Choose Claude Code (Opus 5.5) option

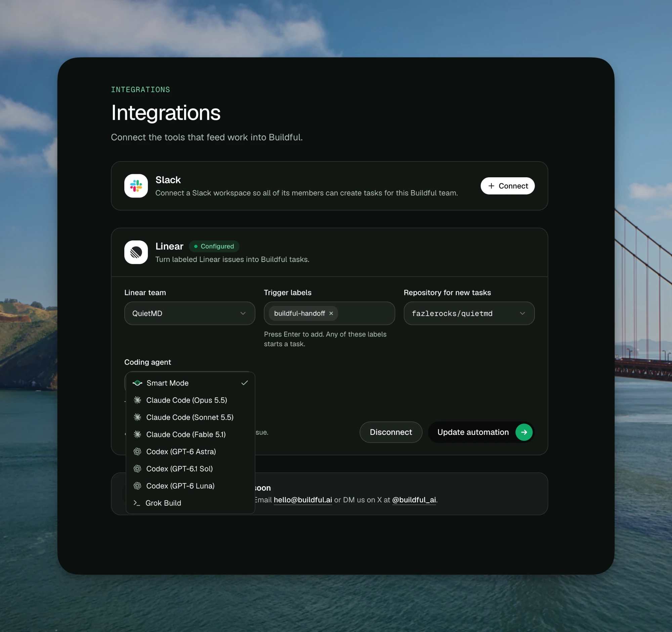click(x=190, y=400)
